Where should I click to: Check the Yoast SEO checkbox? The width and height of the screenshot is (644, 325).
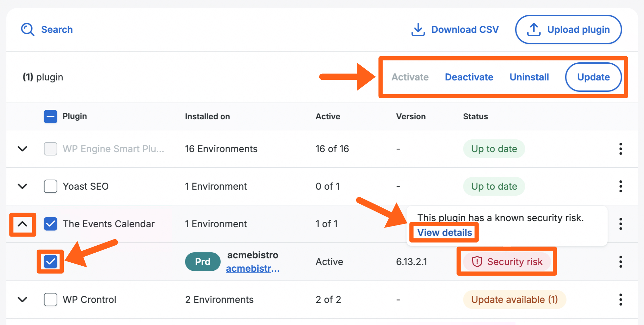coord(50,186)
